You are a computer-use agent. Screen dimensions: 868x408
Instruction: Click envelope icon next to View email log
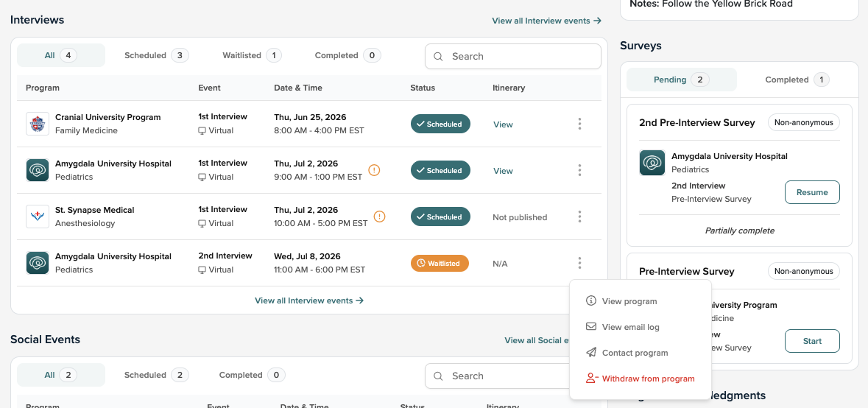(591, 327)
